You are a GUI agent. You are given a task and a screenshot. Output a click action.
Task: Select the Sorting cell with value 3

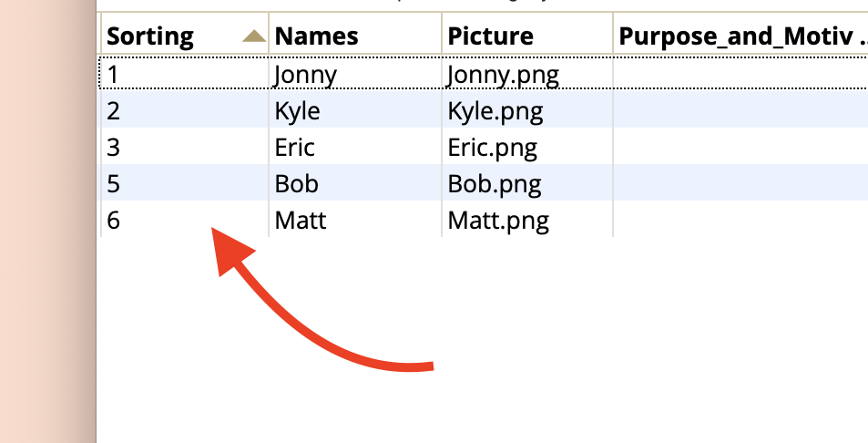(x=185, y=146)
